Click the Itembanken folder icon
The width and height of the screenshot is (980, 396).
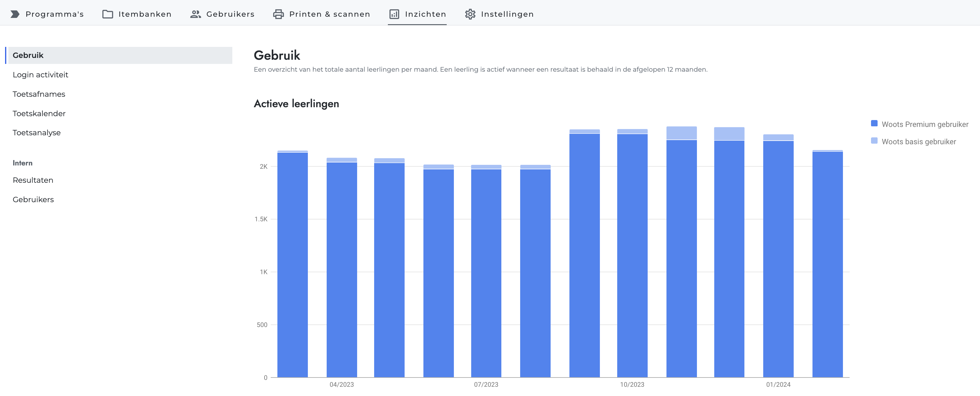point(108,14)
